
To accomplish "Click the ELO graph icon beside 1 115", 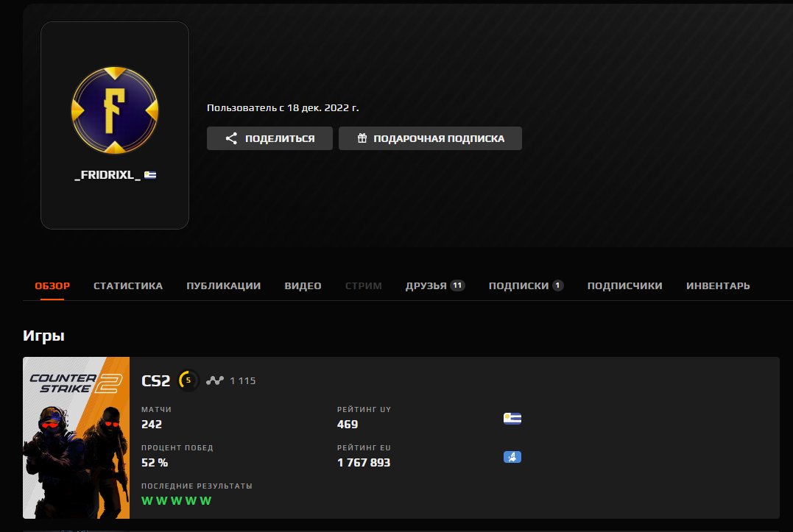I will pos(214,380).
